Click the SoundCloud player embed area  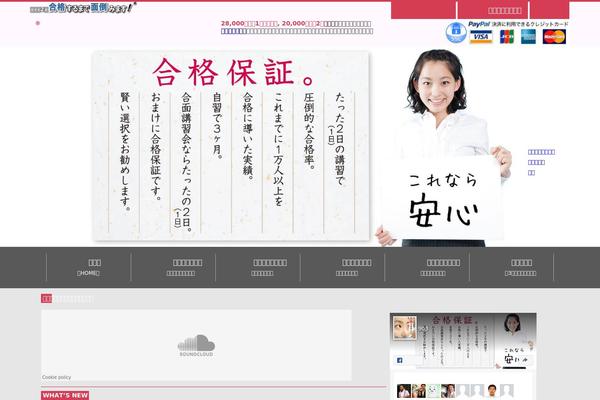coord(196,345)
